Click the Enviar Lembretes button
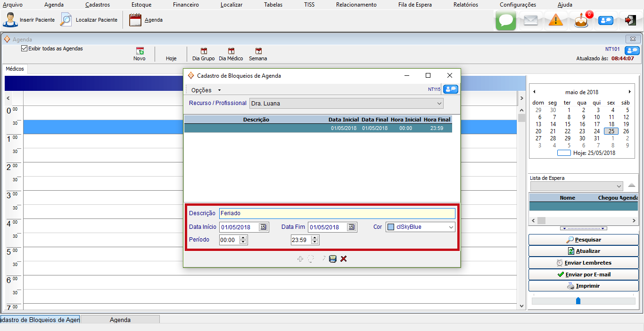The width and height of the screenshot is (644, 331). pyautogui.click(x=584, y=263)
